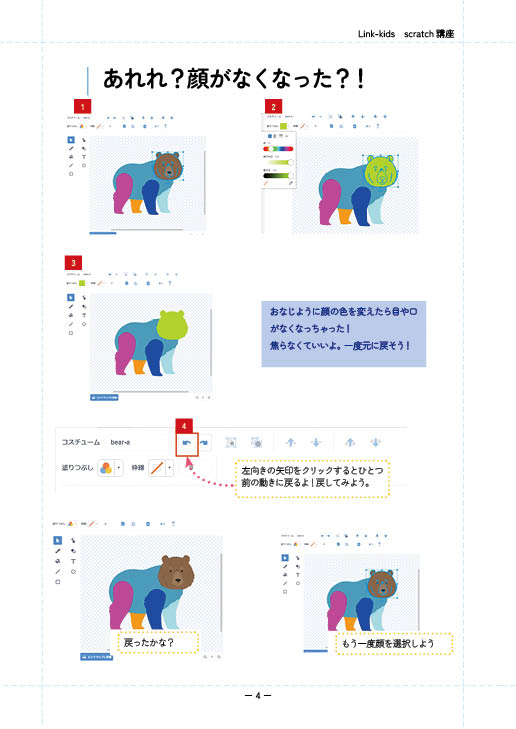The width and height of the screenshot is (516, 729).
Task: Open the 枠線 outline color dropdown arrow
Action: click(170, 468)
